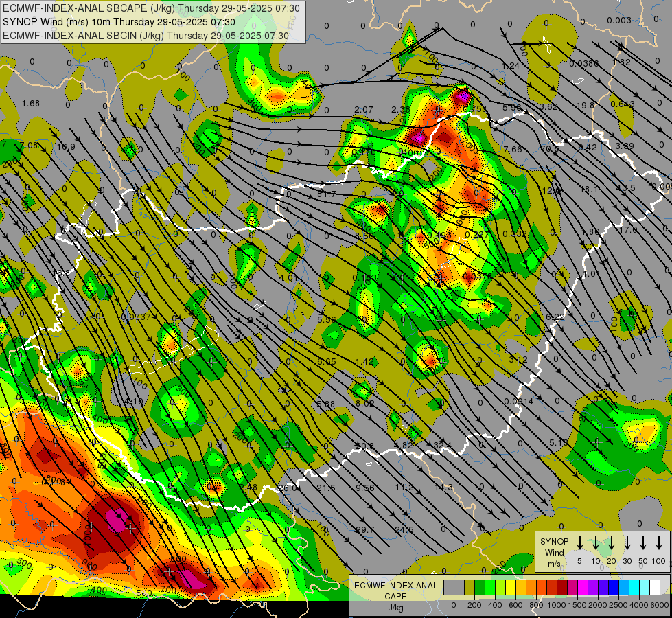Click the map value '19.8'

coord(586,106)
